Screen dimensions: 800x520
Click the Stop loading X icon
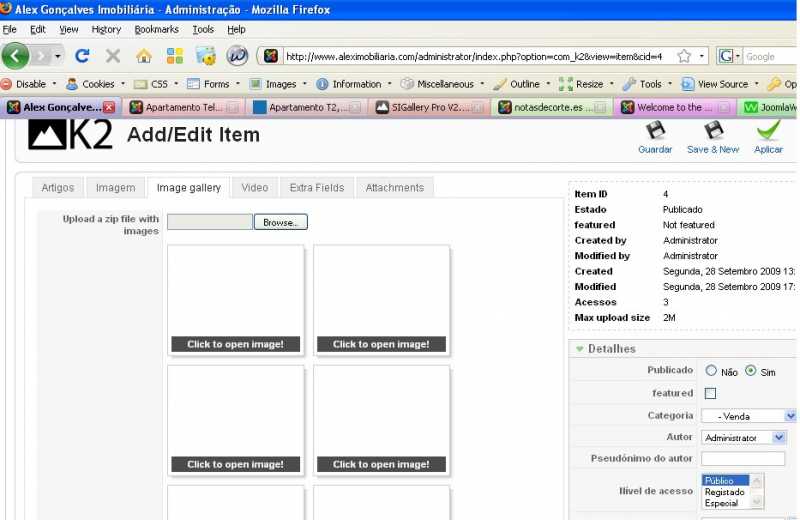[x=113, y=56]
